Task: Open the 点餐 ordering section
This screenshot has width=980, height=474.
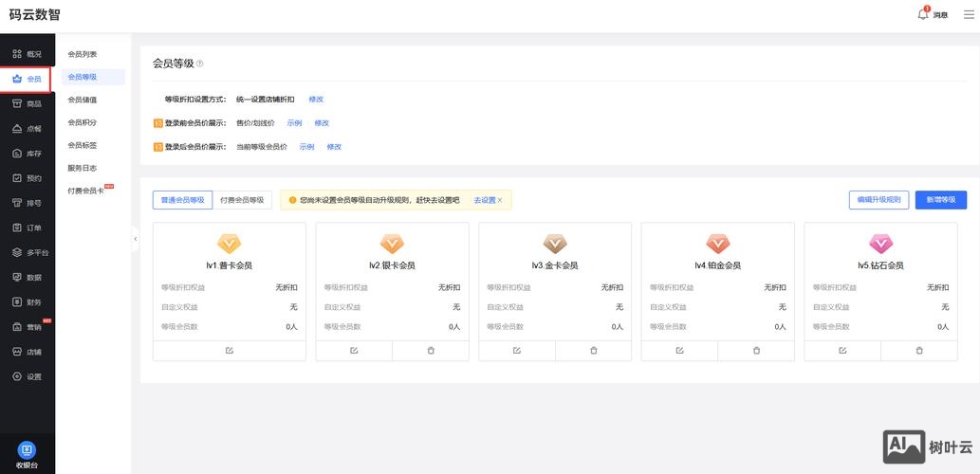Action: coord(28,129)
